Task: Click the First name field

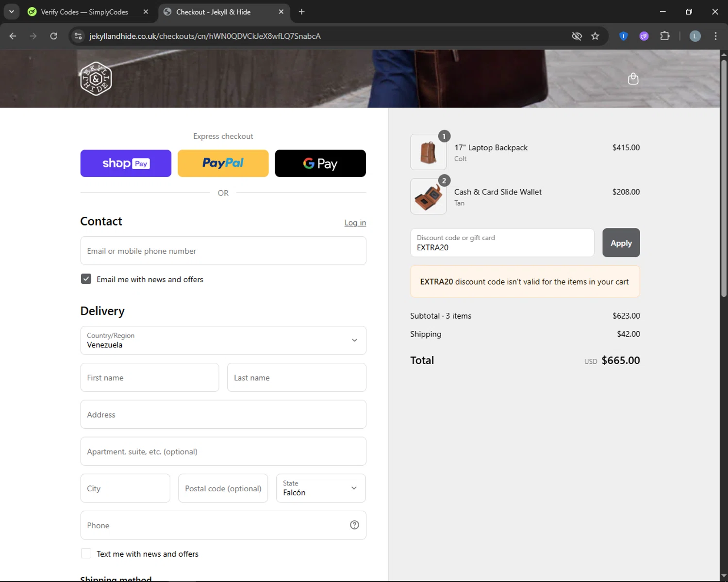Action: (x=149, y=377)
